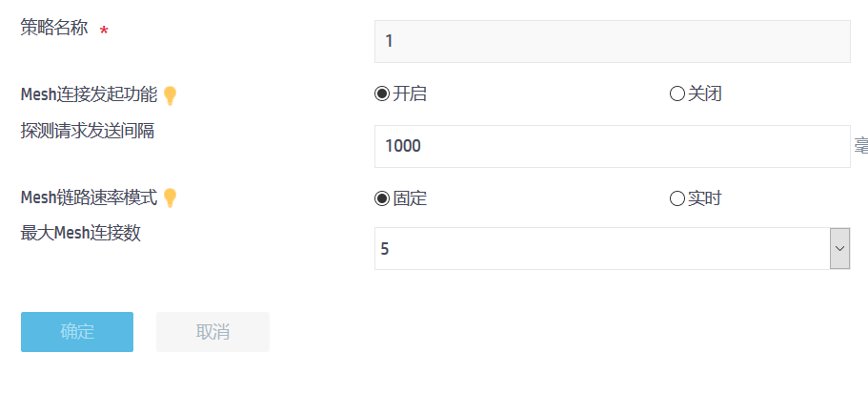This screenshot has width=868, height=394.
Task: Click the Mesh链路速率模式 label text
Action: tap(89, 197)
